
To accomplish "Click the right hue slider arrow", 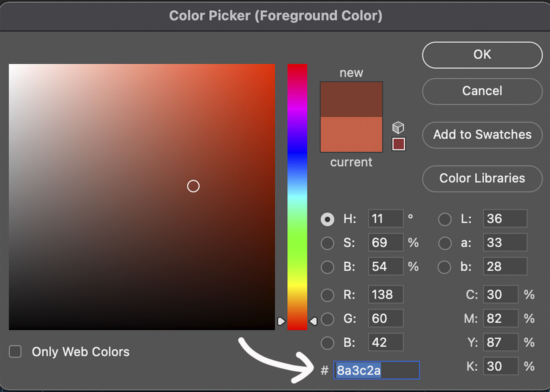I will [313, 321].
